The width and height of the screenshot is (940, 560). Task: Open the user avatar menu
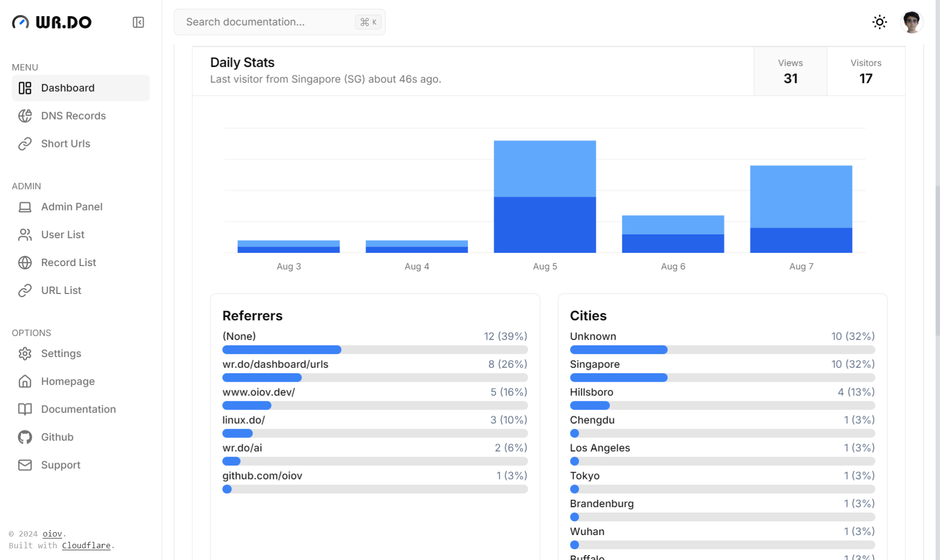911,22
